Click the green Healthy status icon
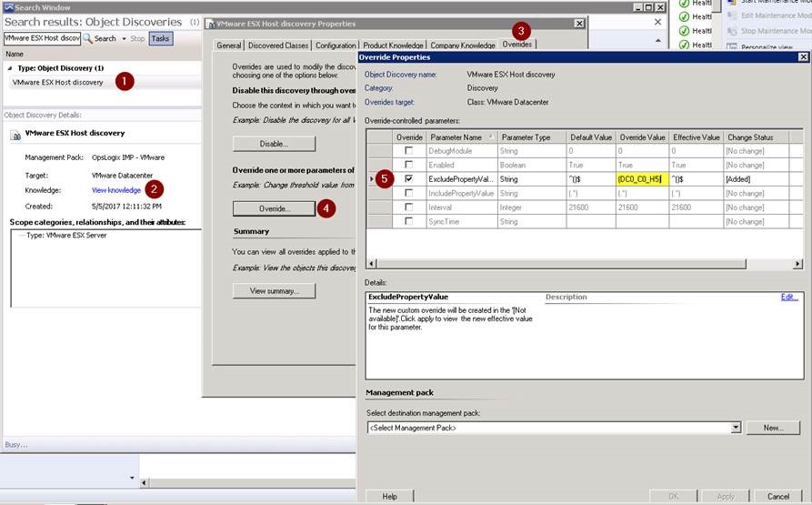The height and width of the screenshot is (505, 812). pos(684,16)
